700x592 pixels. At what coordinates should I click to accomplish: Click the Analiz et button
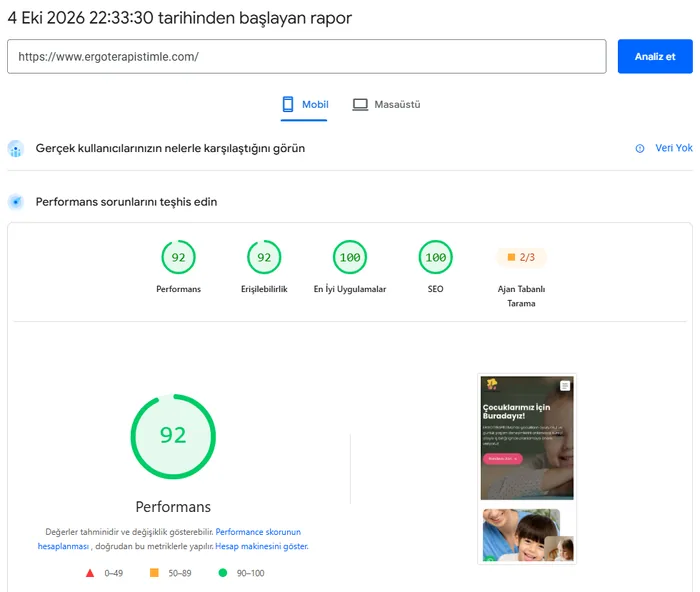point(655,56)
